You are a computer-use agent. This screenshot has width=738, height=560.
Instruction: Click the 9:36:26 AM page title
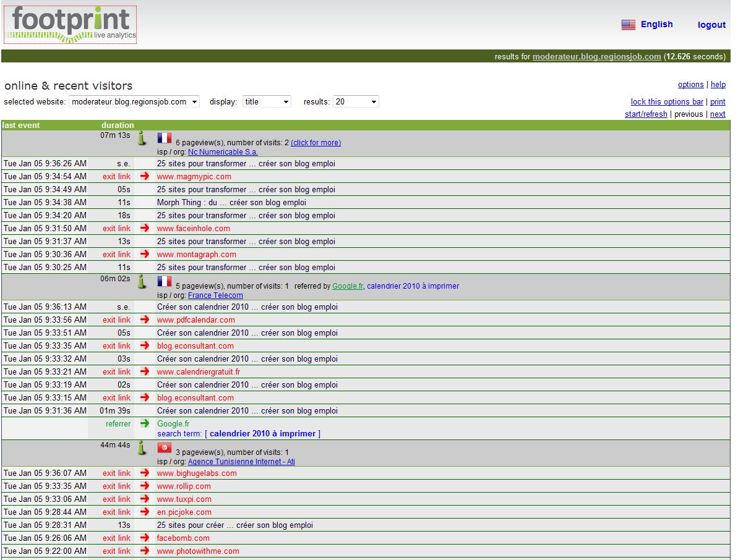coord(246,163)
